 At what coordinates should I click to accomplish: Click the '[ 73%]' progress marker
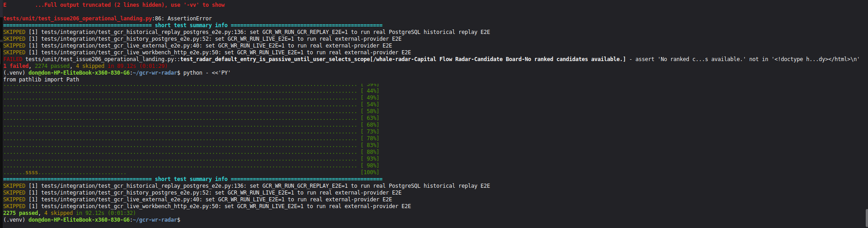pos(370,132)
